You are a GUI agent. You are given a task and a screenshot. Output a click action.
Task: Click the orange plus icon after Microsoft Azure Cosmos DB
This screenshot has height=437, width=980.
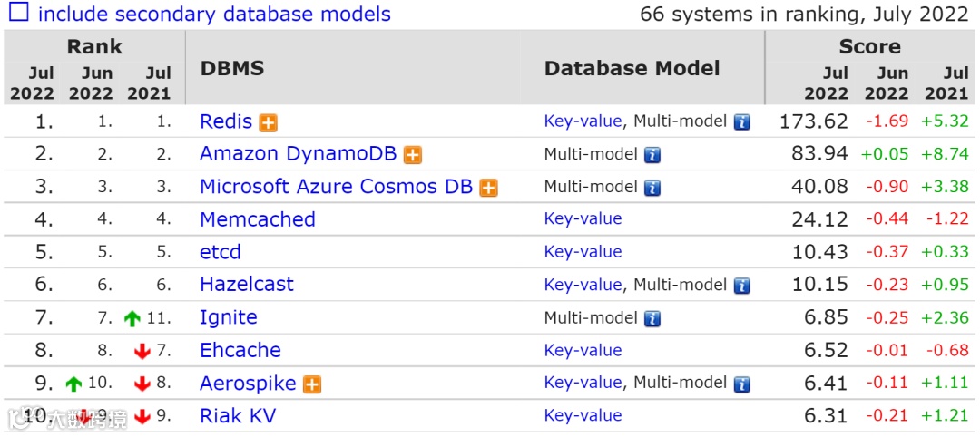pos(489,188)
